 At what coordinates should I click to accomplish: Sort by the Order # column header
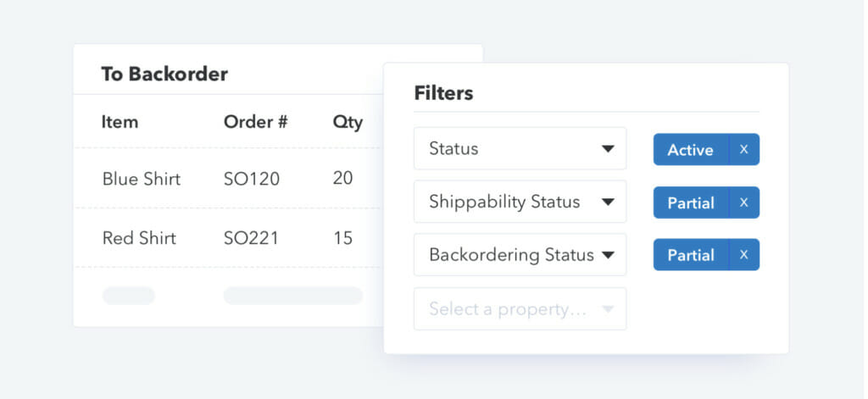(255, 122)
